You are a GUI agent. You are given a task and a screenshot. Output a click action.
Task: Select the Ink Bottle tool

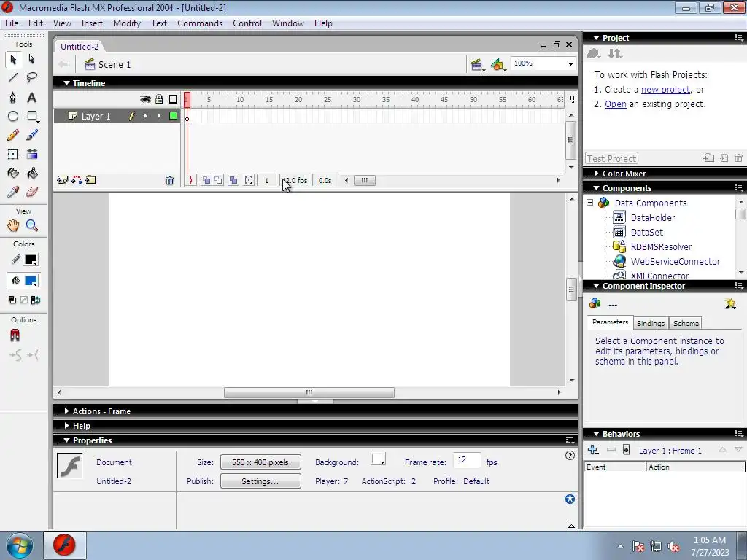(x=13, y=173)
